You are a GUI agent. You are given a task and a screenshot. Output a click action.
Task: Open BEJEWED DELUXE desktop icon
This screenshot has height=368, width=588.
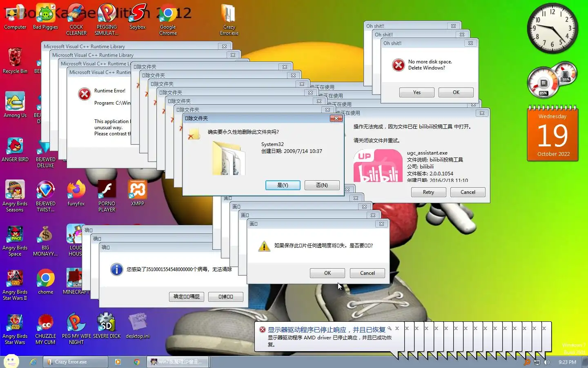45,154
